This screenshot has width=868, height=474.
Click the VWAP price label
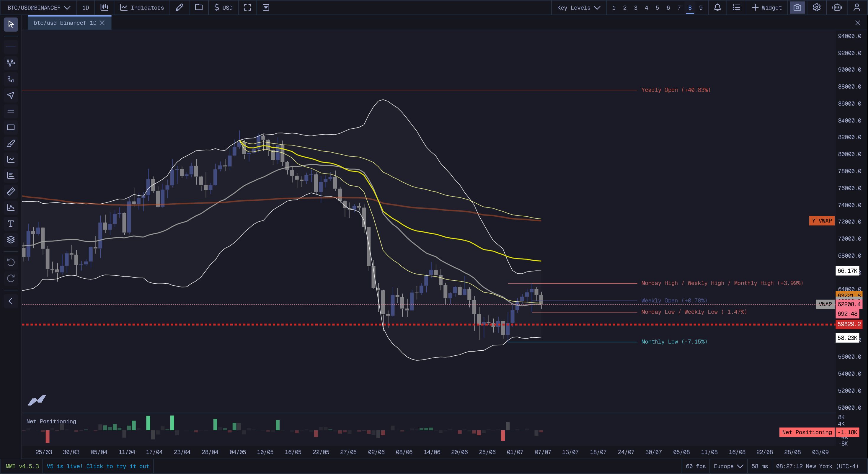(x=825, y=304)
